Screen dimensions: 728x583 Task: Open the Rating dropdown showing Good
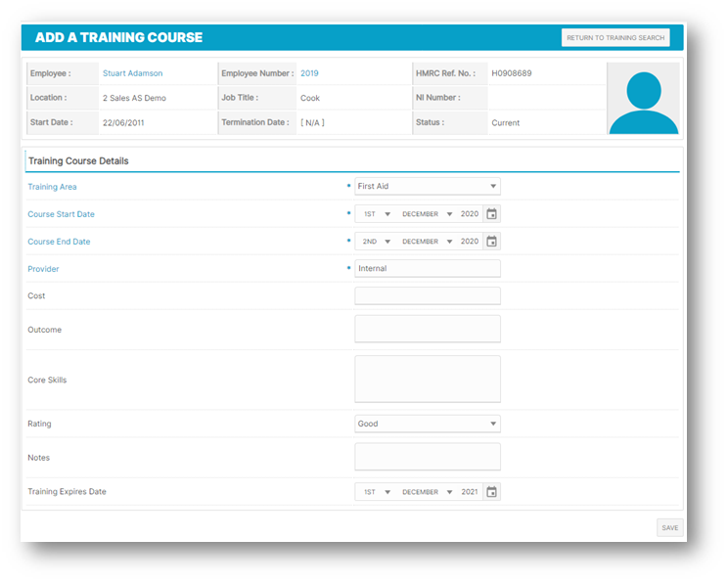[428, 424]
